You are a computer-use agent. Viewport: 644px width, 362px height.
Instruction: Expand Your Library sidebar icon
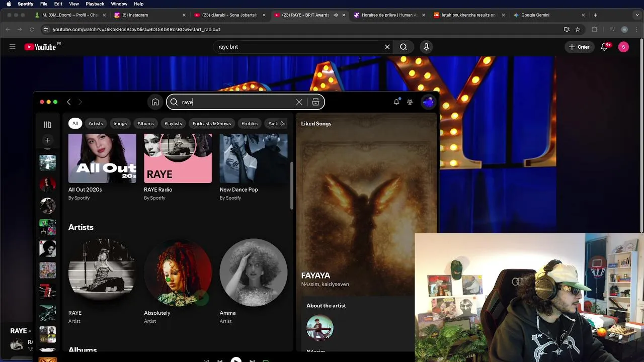pyautogui.click(x=47, y=125)
